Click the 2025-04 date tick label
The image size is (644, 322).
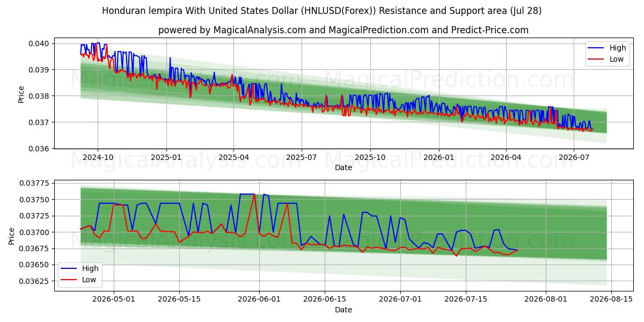coord(233,158)
